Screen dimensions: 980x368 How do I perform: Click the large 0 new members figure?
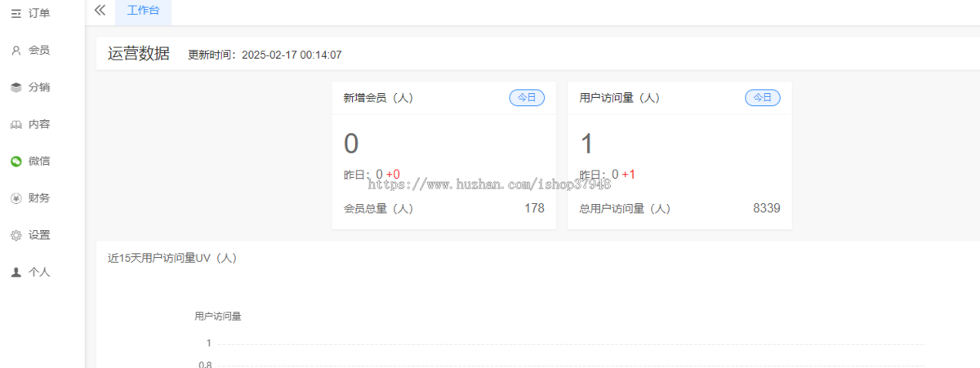(351, 144)
